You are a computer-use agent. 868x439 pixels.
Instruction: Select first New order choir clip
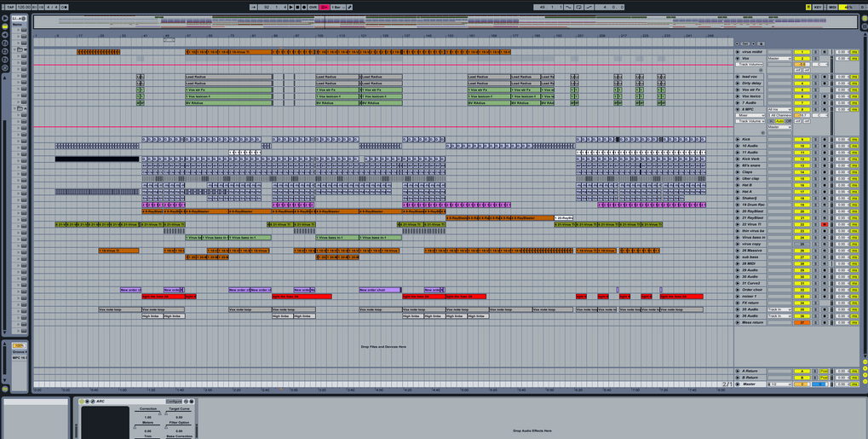(x=130, y=290)
